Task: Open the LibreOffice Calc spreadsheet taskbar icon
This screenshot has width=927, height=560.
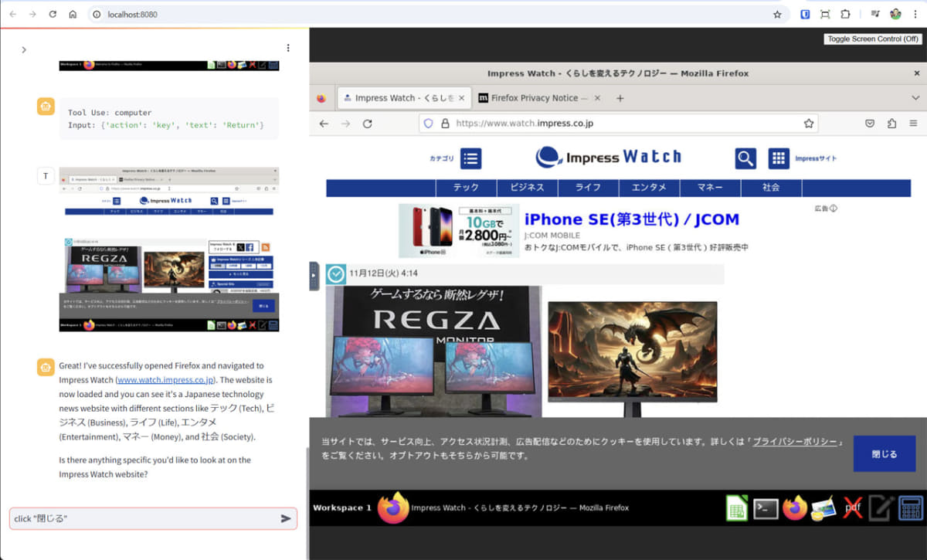Action: pos(736,507)
